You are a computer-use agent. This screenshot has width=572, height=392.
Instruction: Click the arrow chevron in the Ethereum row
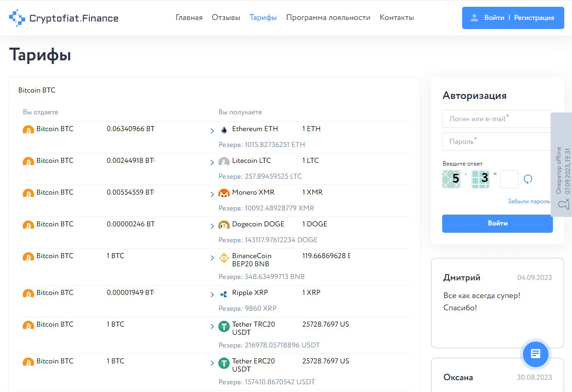tap(212, 131)
